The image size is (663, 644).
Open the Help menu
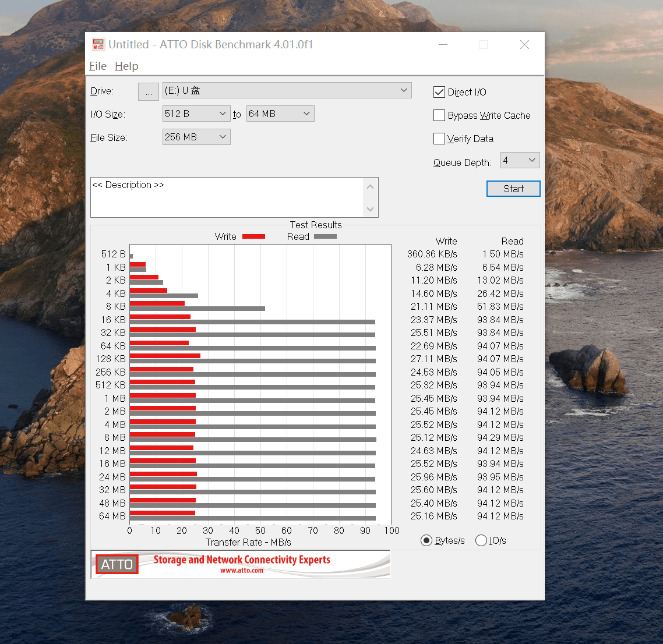126,66
